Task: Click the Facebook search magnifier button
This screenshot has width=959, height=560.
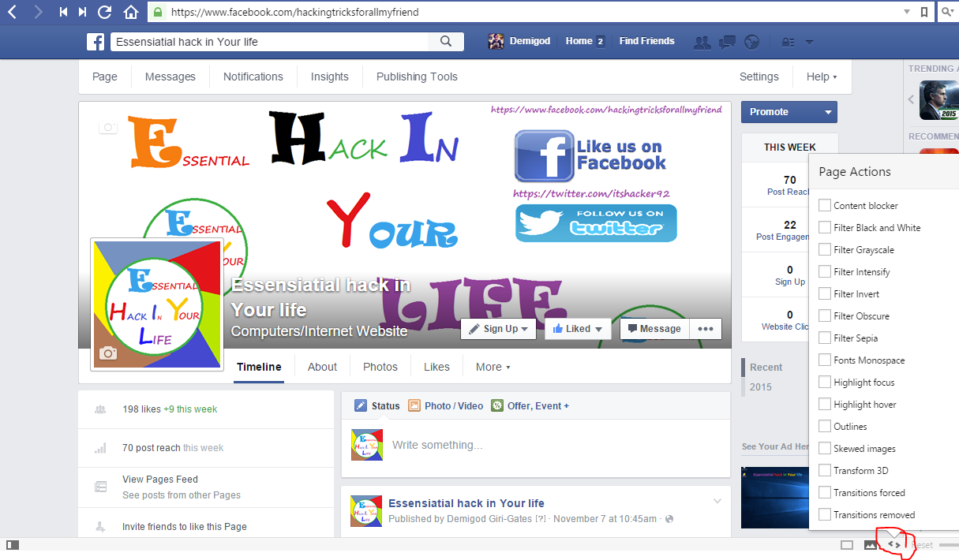Action: 446,42
